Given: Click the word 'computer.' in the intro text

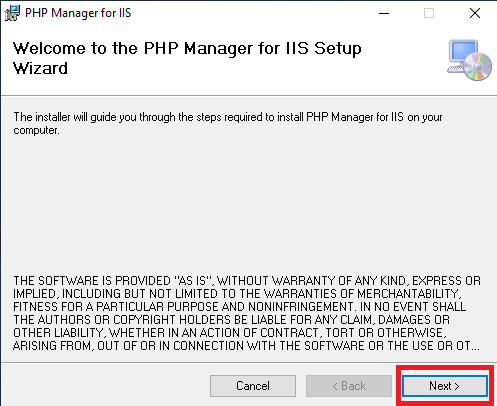Looking at the screenshot, I should point(36,130).
